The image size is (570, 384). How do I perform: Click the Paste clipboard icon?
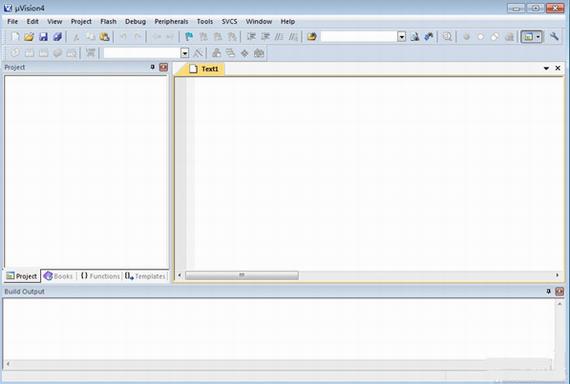pyautogui.click(x=104, y=37)
